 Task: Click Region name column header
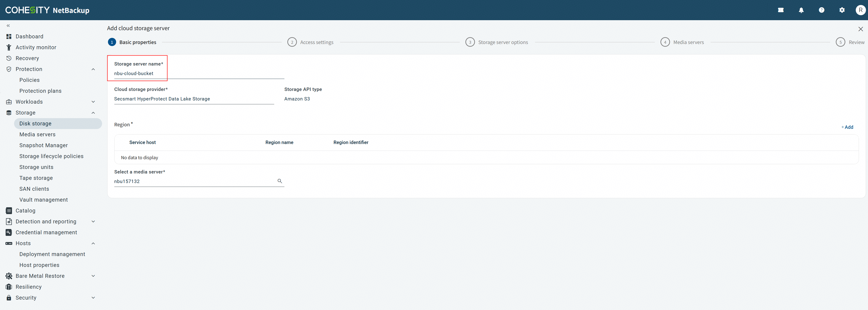[x=279, y=143]
